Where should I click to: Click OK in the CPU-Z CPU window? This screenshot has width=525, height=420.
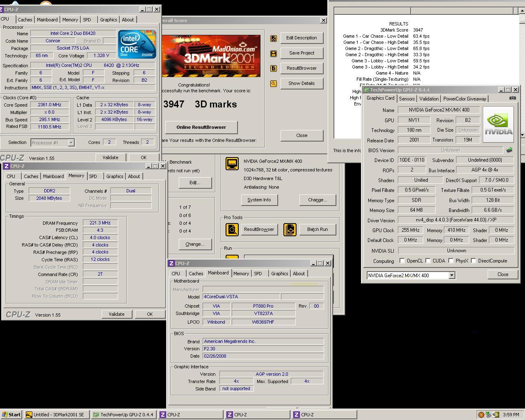[x=144, y=157]
